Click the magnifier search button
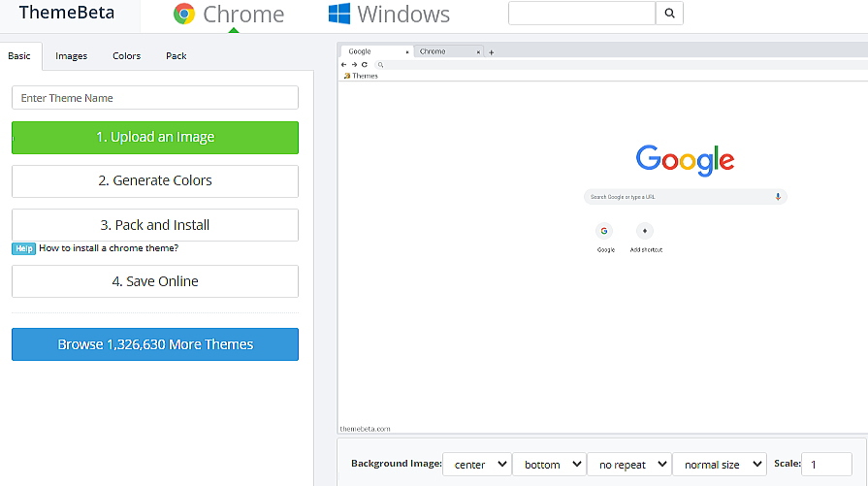This screenshot has width=868, height=486. click(669, 14)
